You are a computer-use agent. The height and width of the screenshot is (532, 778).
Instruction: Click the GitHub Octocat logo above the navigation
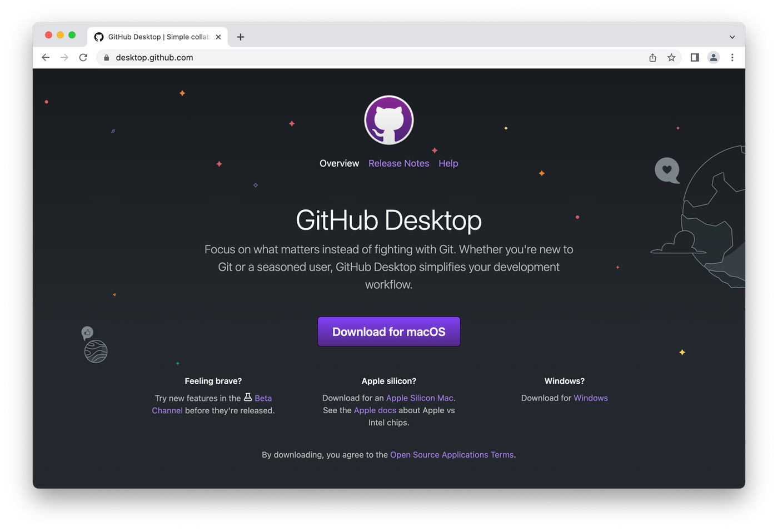click(x=388, y=120)
